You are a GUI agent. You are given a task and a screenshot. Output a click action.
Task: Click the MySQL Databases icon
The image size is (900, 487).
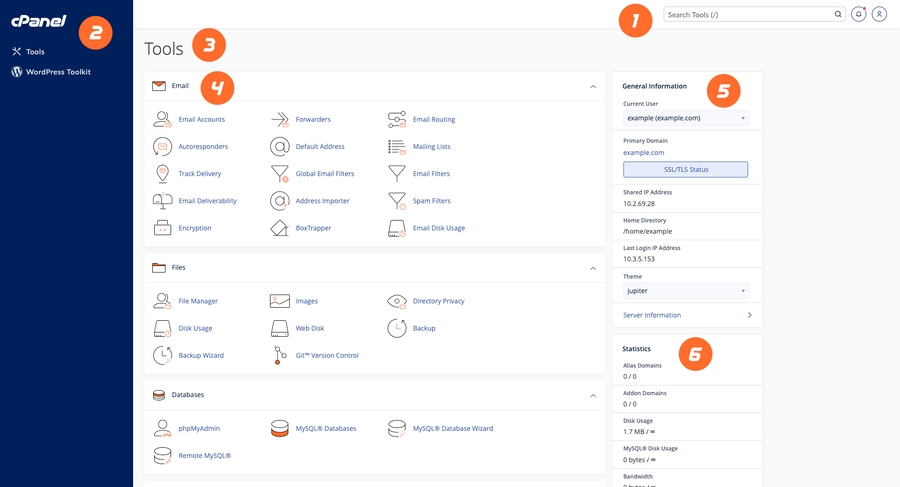tap(279, 428)
